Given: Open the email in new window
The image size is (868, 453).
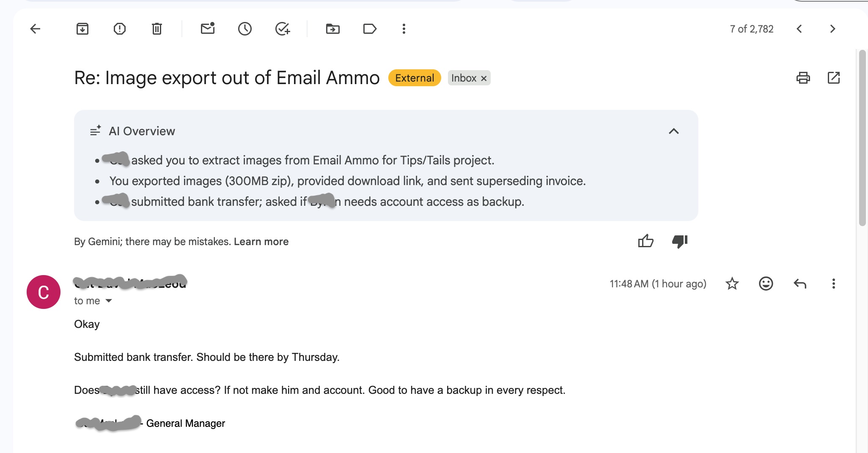Looking at the screenshot, I should tap(833, 78).
